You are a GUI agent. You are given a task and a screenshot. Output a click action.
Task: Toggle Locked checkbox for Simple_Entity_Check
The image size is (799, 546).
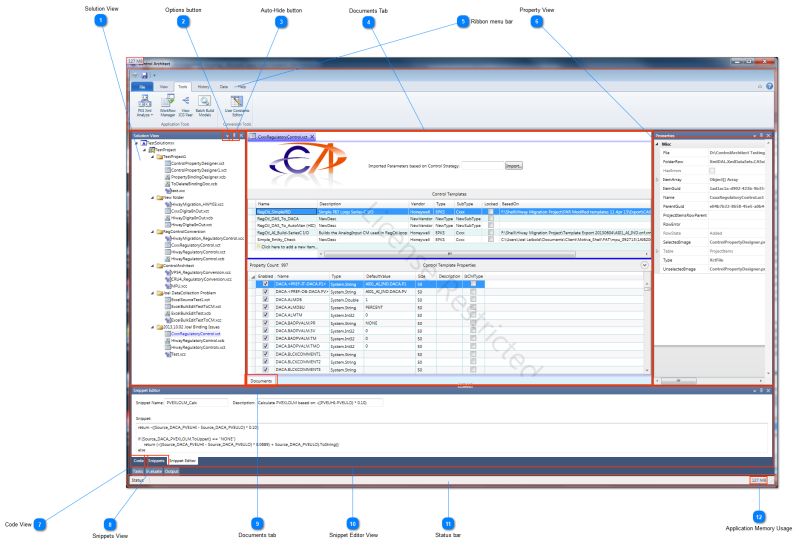pos(491,239)
